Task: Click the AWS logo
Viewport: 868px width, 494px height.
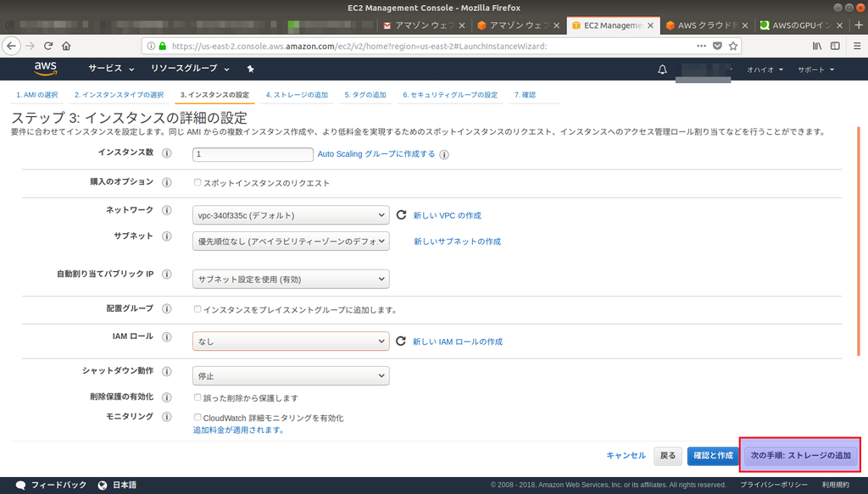Action: [x=46, y=69]
